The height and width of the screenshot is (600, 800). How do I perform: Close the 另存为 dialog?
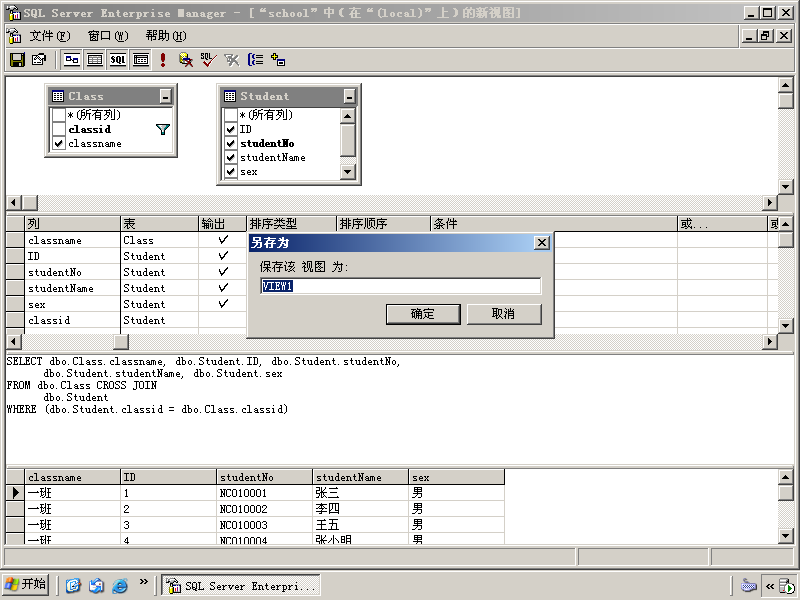541,243
